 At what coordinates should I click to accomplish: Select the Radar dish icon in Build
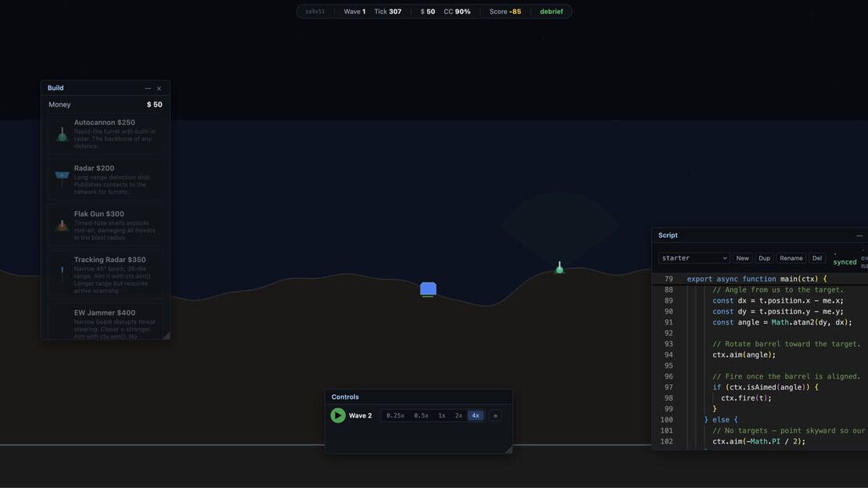[62, 179]
